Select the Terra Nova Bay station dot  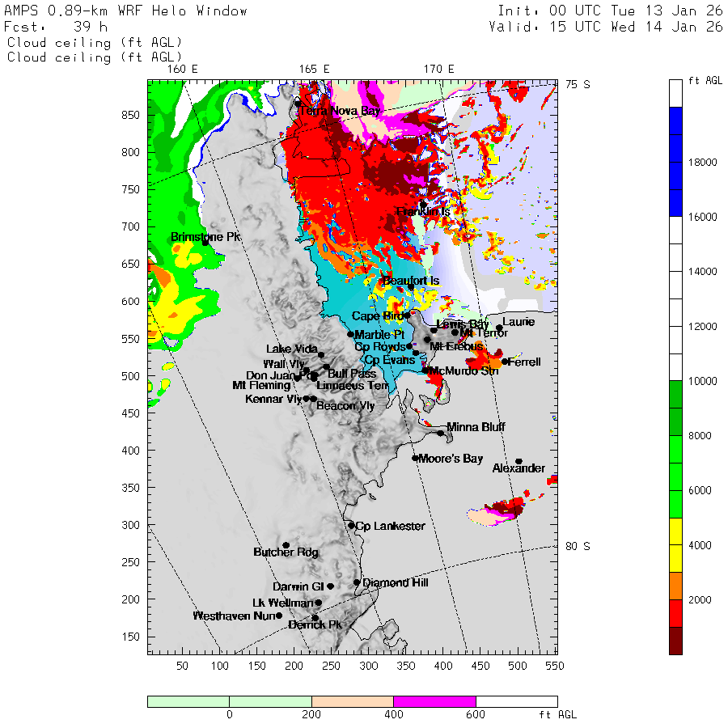[x=298, y=104]
